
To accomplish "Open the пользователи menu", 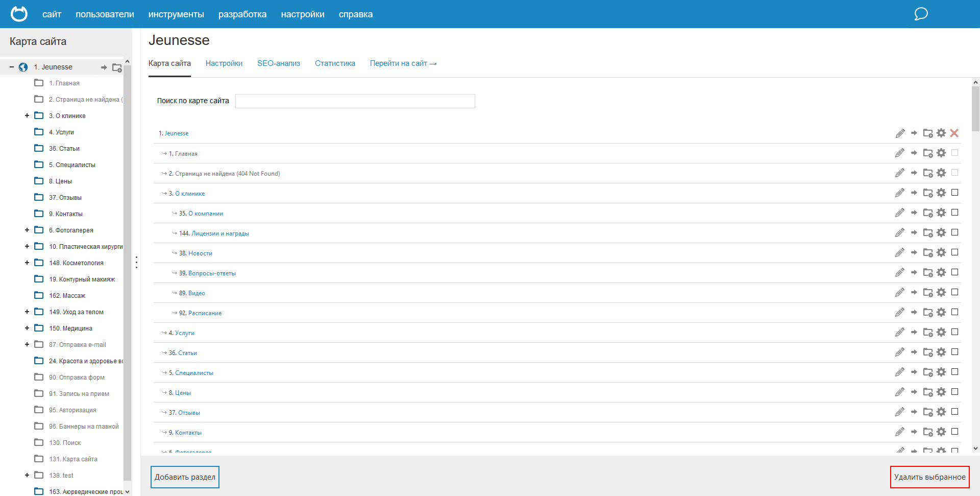I will tap(105, 14).
